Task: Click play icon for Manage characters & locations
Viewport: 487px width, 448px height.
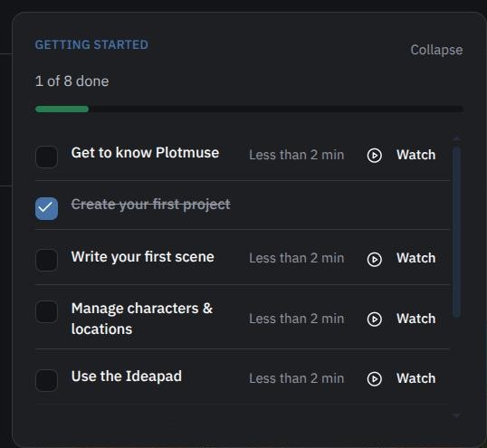Action: coord(374,319)
